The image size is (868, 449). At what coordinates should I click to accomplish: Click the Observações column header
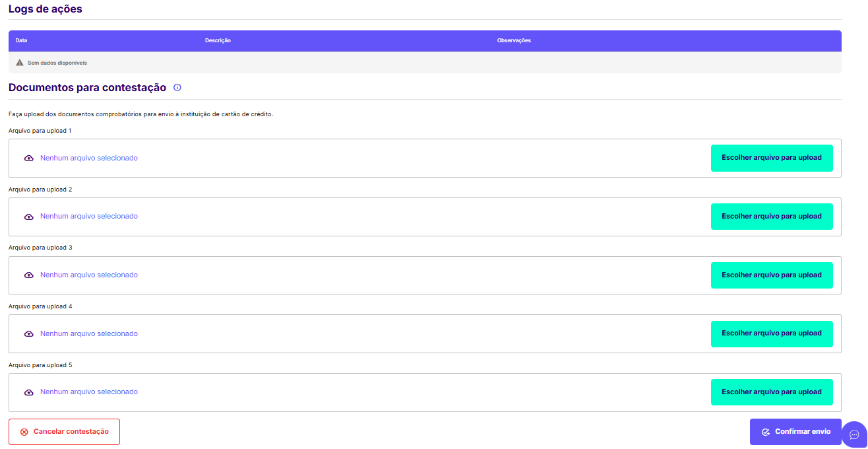[514, 41]
